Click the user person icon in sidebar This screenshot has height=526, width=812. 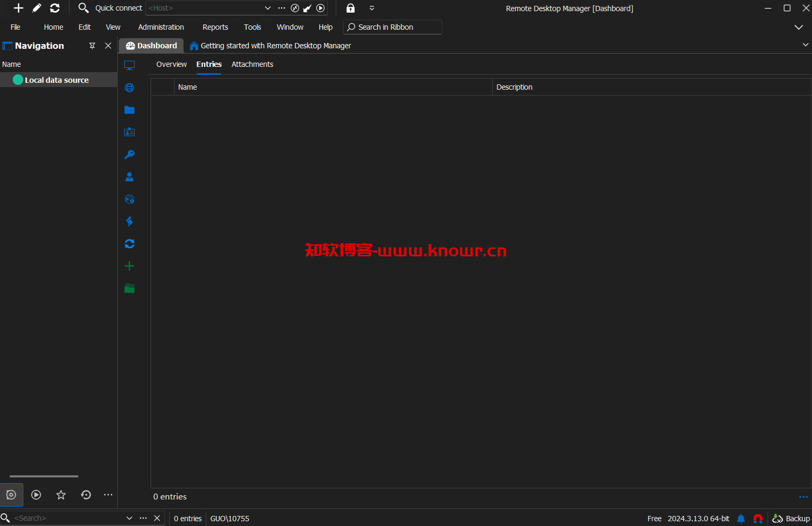click(129, 177)
